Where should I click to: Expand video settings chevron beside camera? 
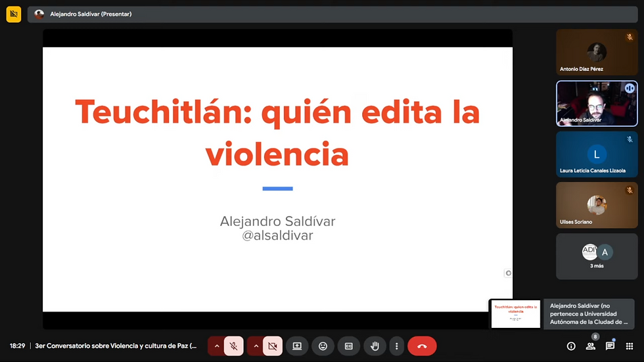(x=256, y=346)
